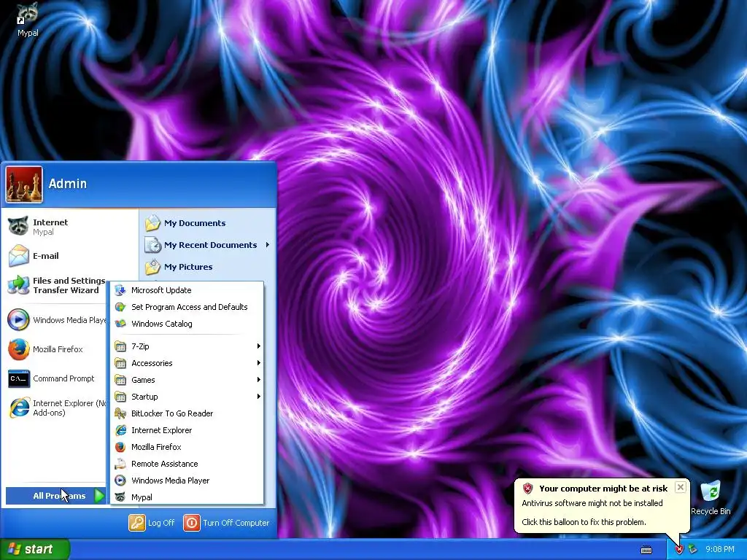Click the Log Off button
Image resolution: width=747 pixels, height=560 pixels.
coord(152,523)
